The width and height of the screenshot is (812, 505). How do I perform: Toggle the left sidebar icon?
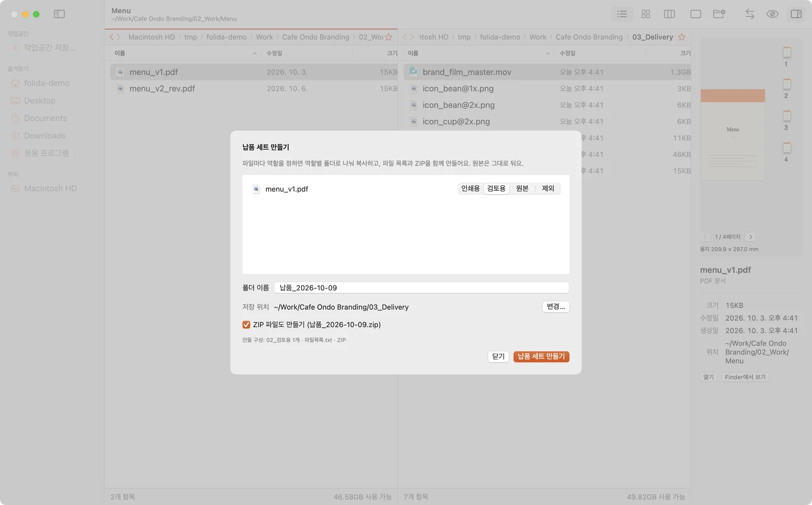pos(59,14)
